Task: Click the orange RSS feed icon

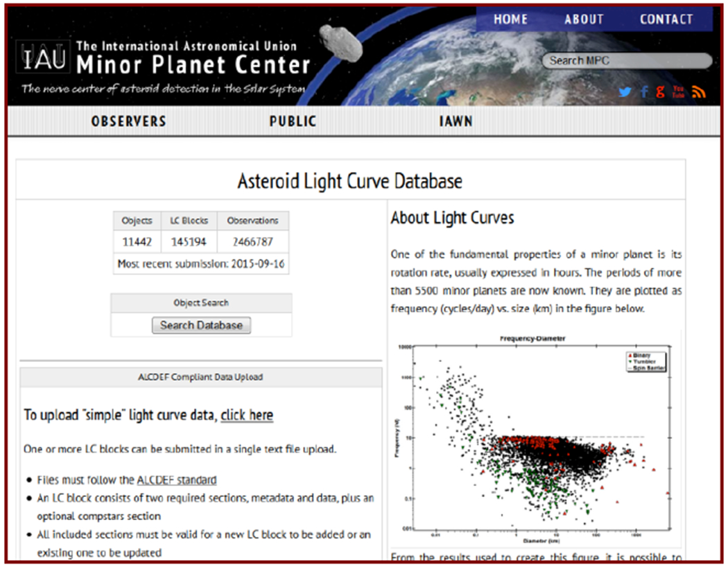Action: (698, 91)
